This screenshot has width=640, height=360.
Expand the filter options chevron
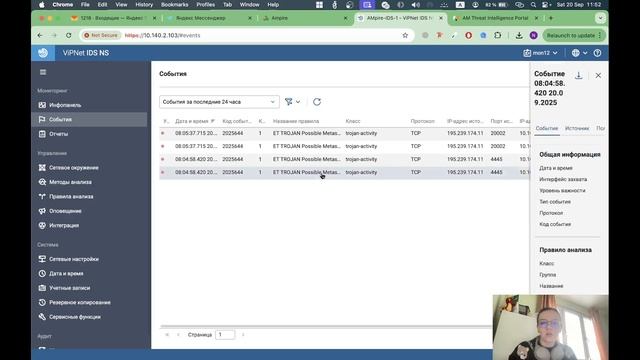(298, 102)
